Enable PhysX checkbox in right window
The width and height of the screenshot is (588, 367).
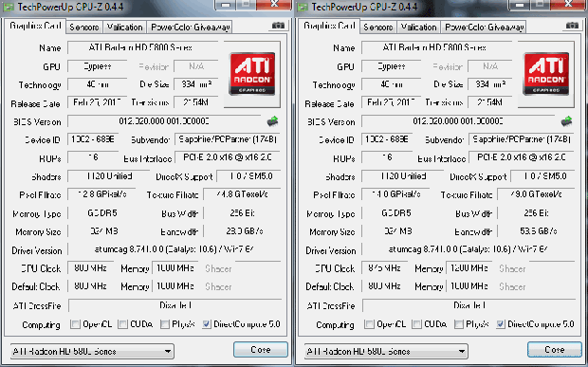459,324
